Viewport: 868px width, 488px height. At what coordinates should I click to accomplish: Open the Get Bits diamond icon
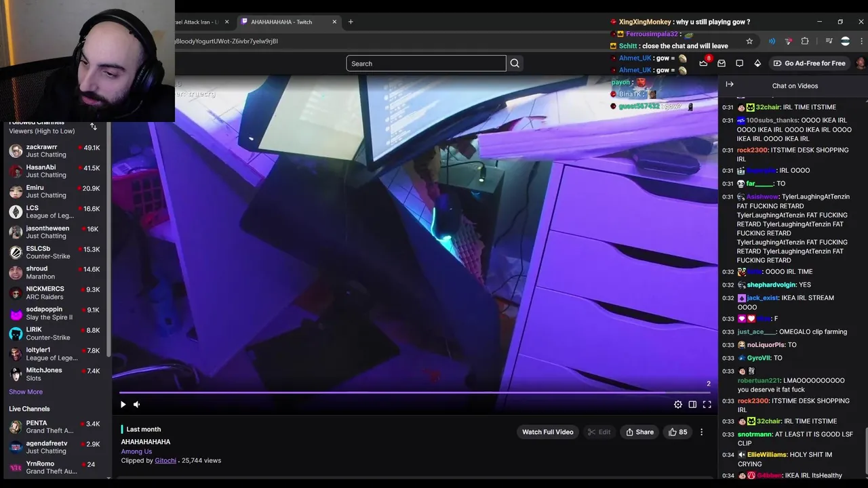[757, 63]
